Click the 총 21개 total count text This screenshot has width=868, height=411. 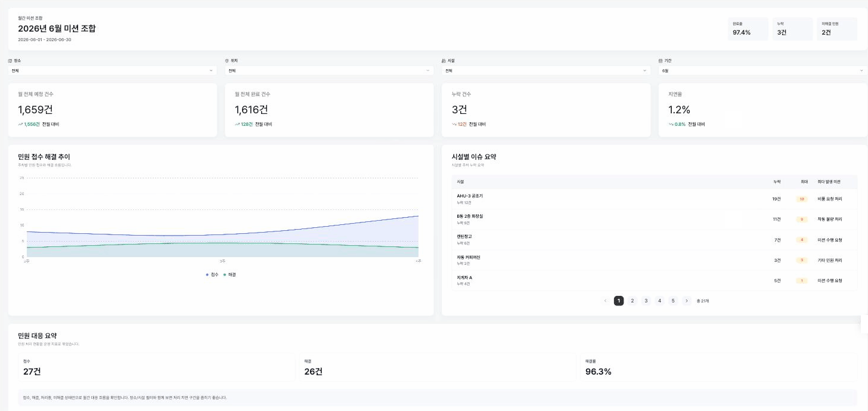point(703,301)
